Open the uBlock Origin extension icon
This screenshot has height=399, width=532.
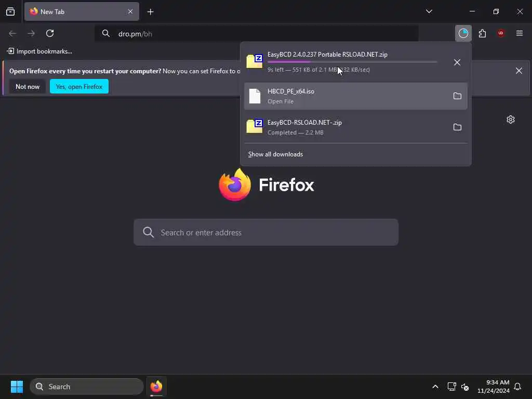(501, 33)
